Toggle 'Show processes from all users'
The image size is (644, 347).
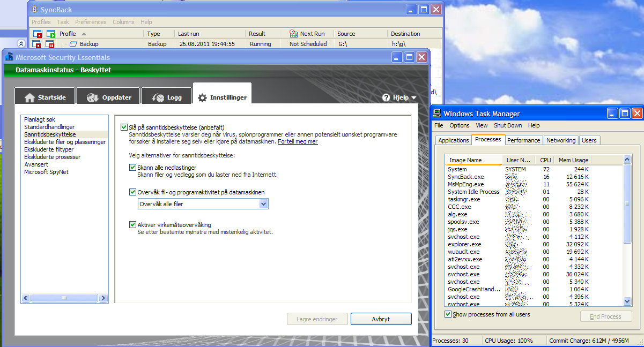[x=448, y=314]
